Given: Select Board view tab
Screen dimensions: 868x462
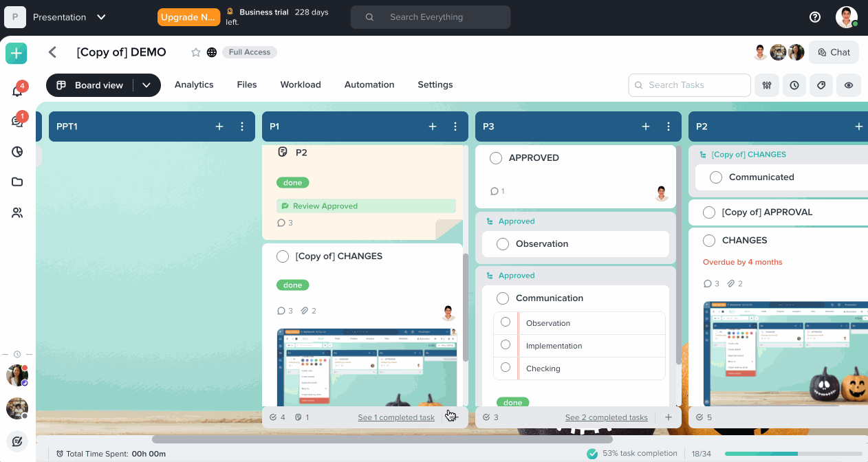Looking at the screenshot, I should click(x=91, y=85).
